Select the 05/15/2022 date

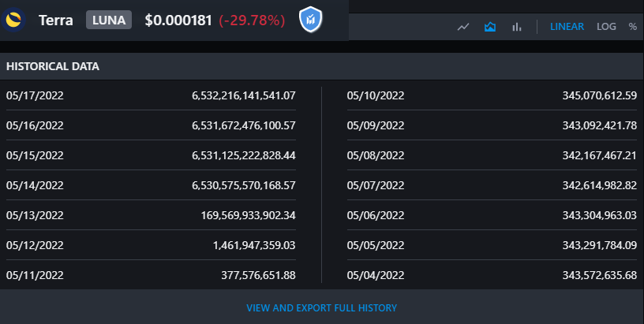[x=35, y=155]
